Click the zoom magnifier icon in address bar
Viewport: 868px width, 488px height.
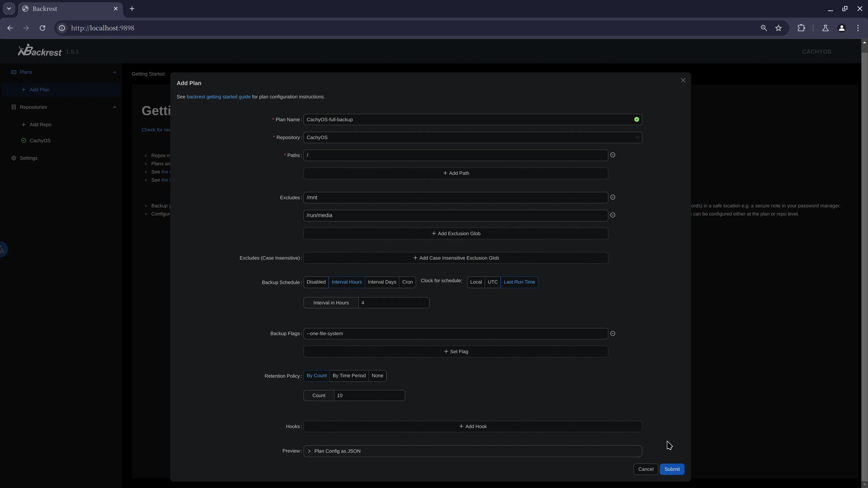click(764, 28)
